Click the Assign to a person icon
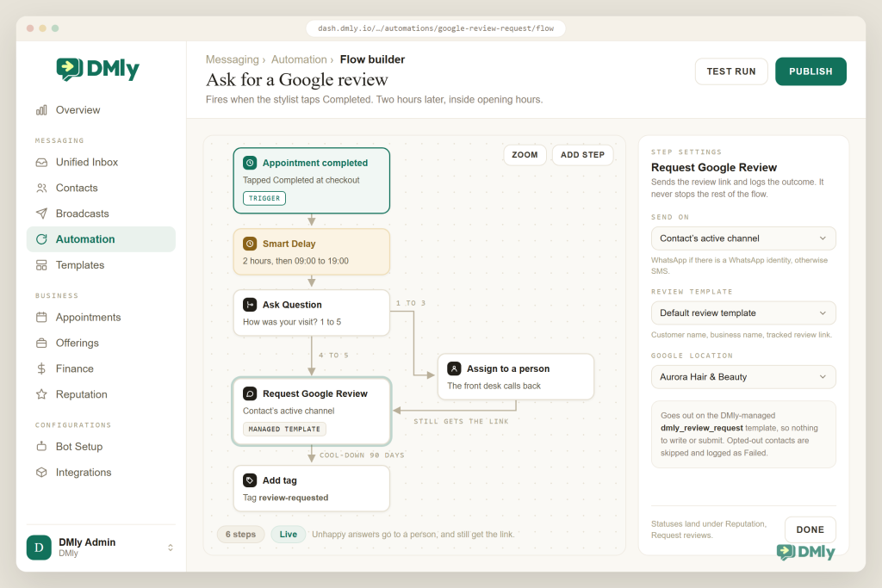 pos(454,368)
